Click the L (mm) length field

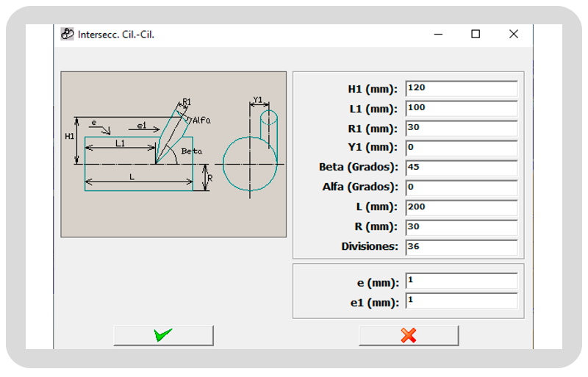pos(461,207)
